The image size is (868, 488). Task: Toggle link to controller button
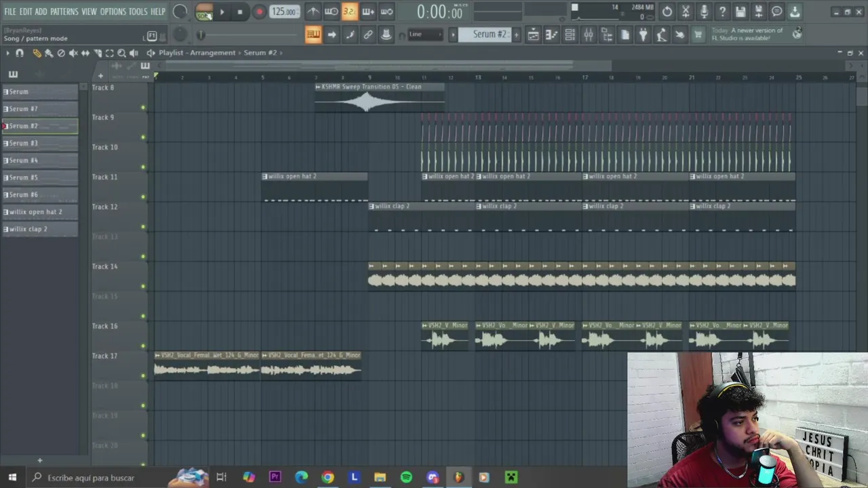(x=368, y=35)
